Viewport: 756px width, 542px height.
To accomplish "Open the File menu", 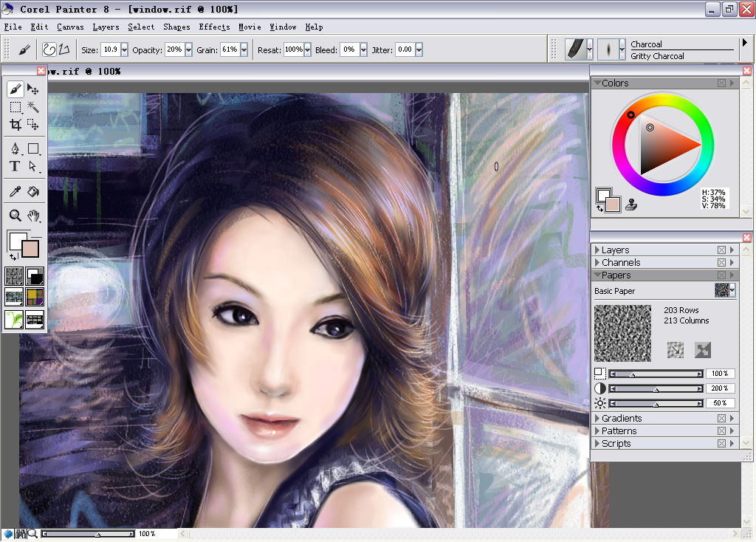I will point(13,27).
